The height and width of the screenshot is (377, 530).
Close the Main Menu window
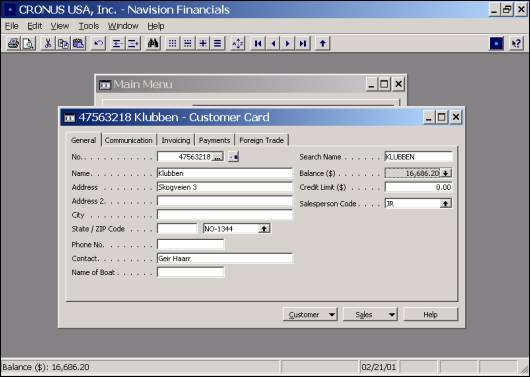tap(399, 84)
